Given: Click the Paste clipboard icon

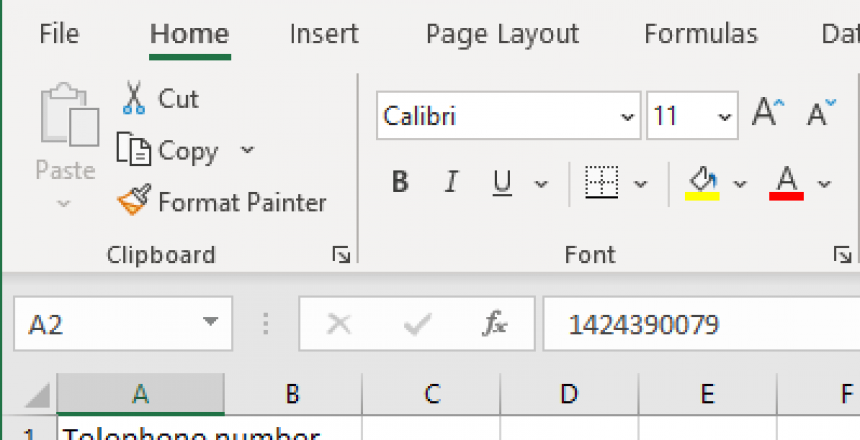Looking at the screenshot, I should [x=69, y=115].
